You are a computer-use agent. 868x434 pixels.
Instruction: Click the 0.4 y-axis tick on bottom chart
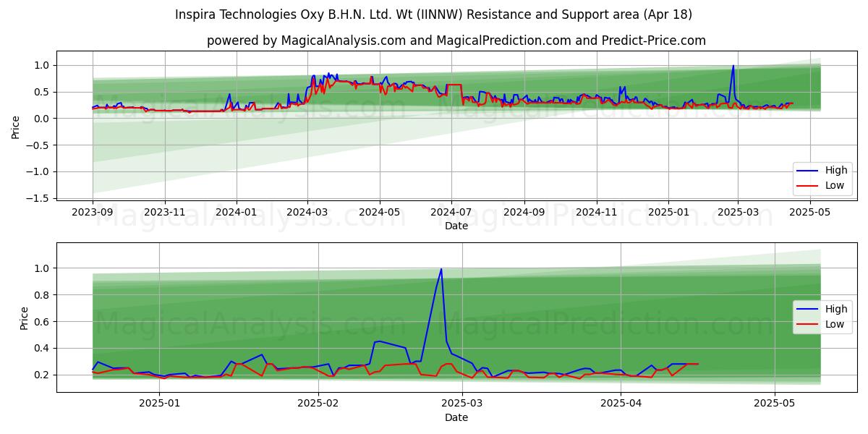[x=43, y=349]
